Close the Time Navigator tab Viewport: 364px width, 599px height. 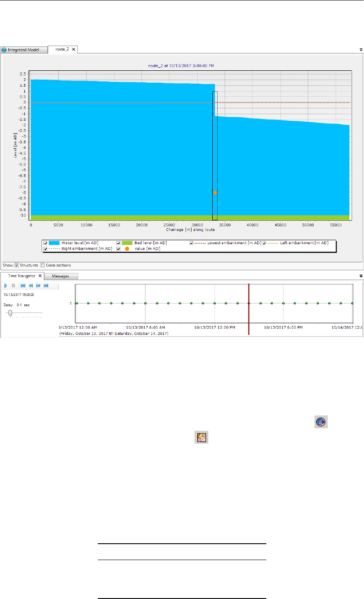tap(40, 276)
